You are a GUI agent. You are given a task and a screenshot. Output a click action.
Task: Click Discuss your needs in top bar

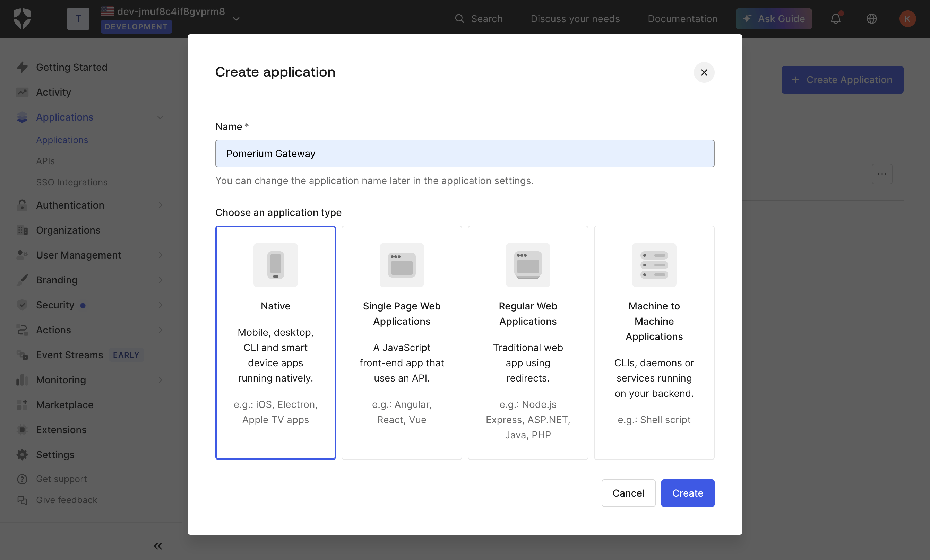[575, 18]
